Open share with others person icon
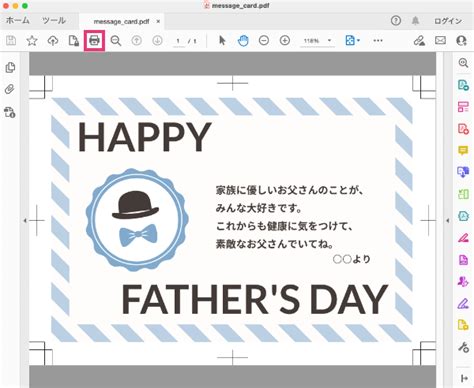 pos(461,41)
